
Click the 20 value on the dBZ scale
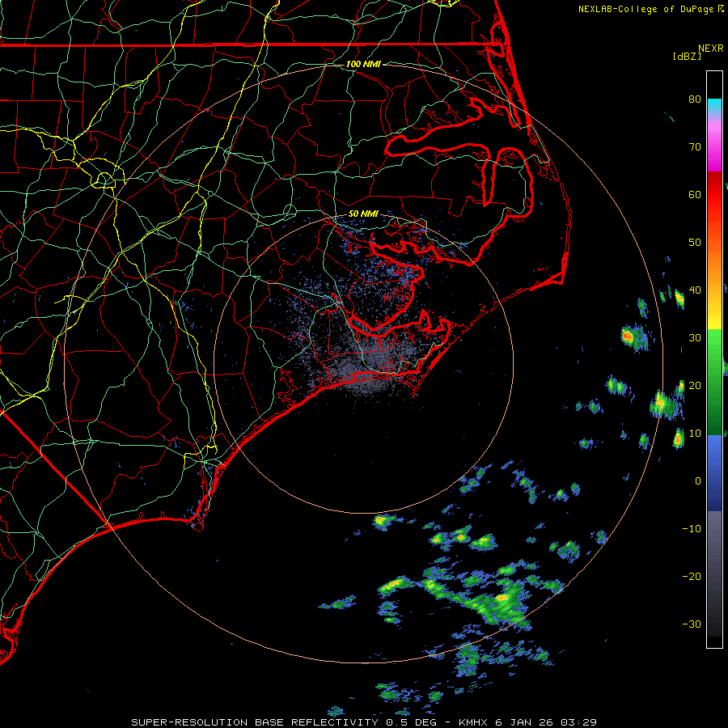pyautogui.click(x=695, y=386)
